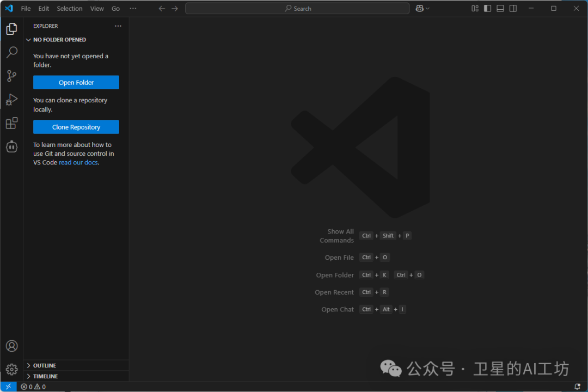Click the Clone Repository button

pyautogui.click(x=76, y=127)
